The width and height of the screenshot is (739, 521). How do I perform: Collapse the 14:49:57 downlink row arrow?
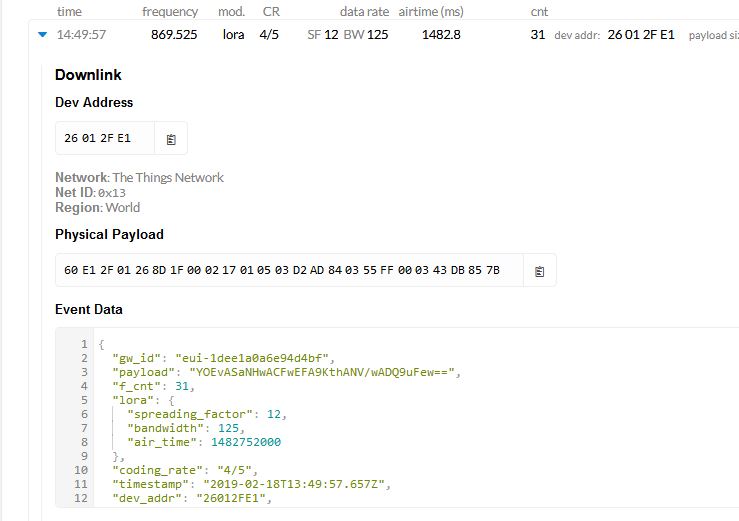[x=42, y=34]
